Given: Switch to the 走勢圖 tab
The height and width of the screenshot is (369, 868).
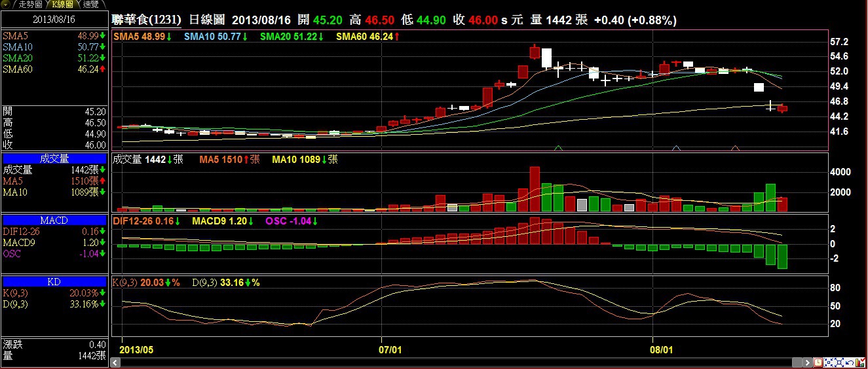Looking at the screenshot, I should pos(29,4).
